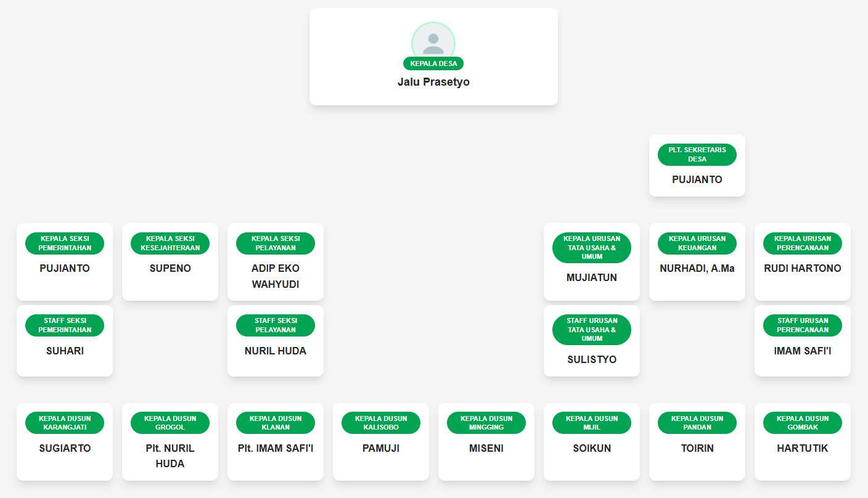
Task: Open the Miseni card
Action: (486, 448)
